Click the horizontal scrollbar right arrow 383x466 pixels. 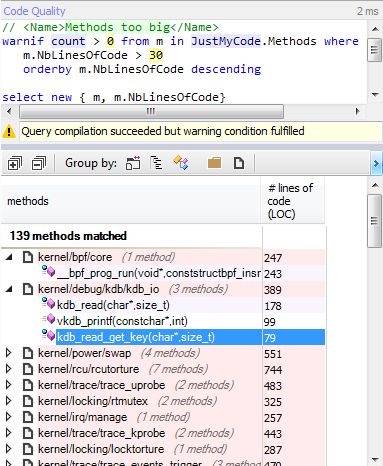pyautogui.click(x=358, y=111)
